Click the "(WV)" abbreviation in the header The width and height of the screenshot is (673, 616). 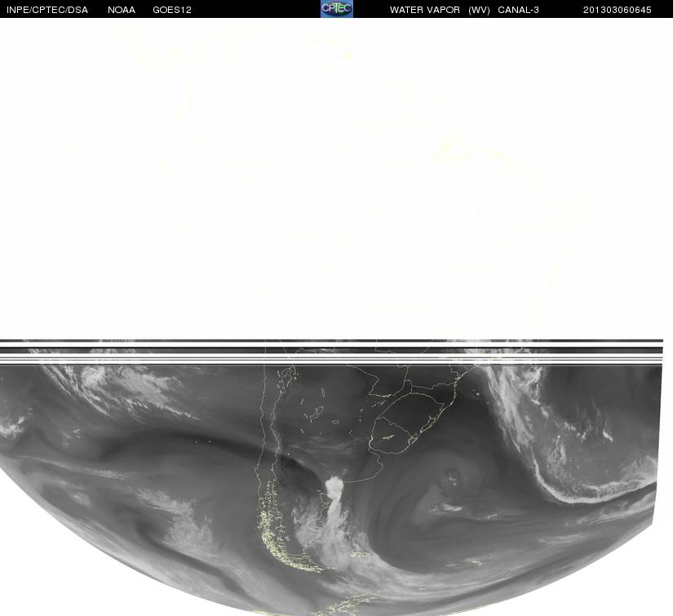[479, 10]
